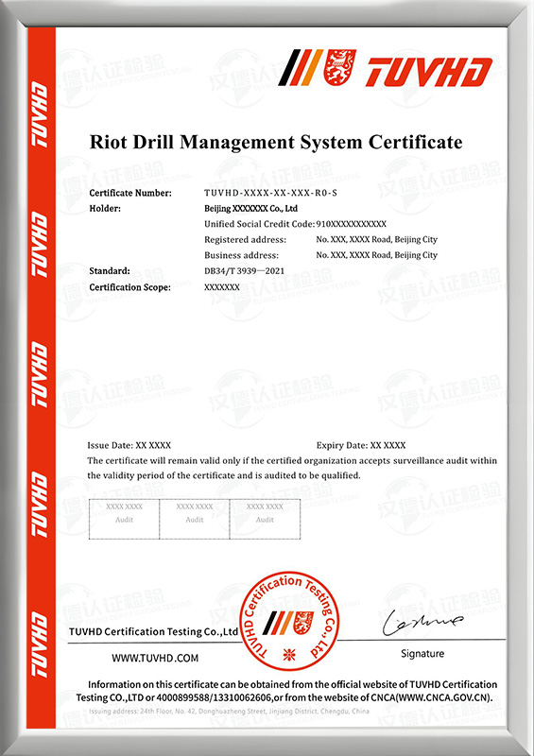Click the shield emblem inside the red seal

pos(303,623)
